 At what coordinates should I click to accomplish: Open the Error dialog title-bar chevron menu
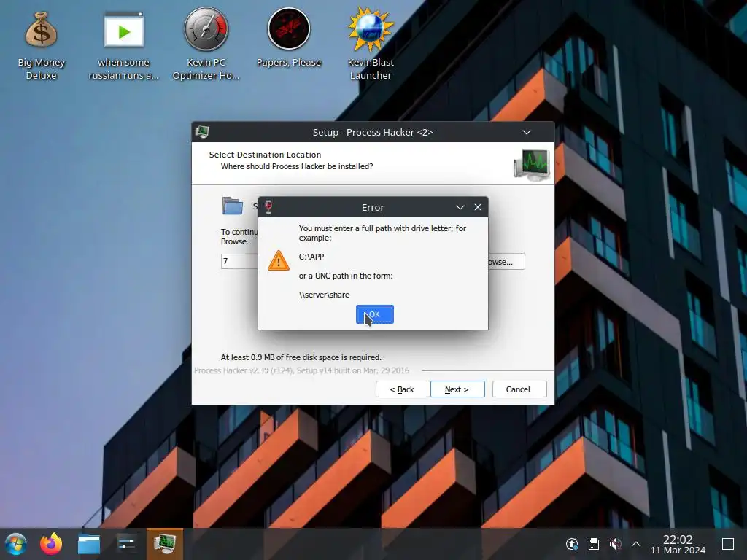(x=460, y=207)
